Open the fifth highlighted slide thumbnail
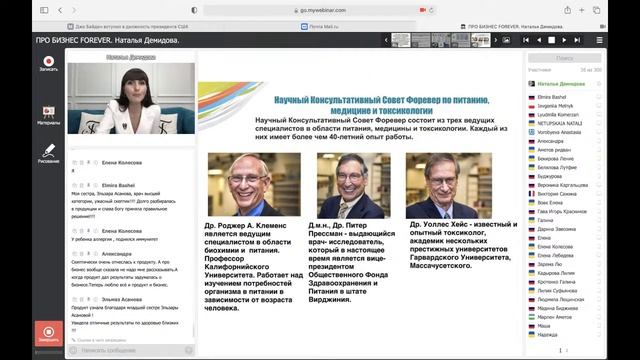Viewport: 640px width, 360px height. coord(480,40)
